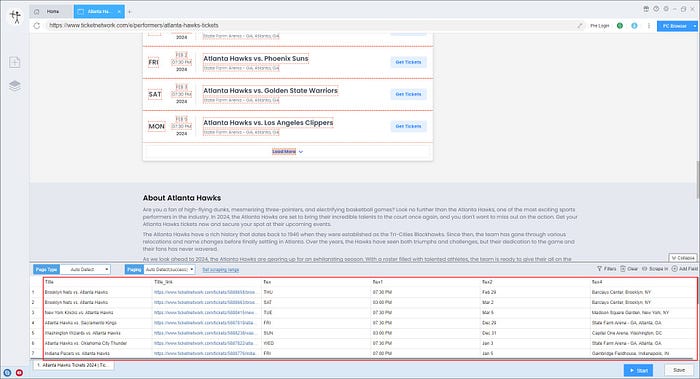Click the pencil edit icon in address bar
This screenshot has width=700, height=379.
[x=579, y=26]
